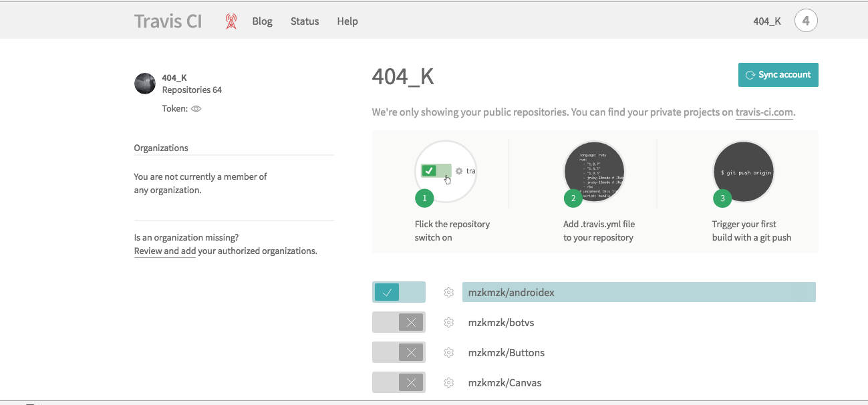Reveal the token using the eye icon
The width and height of the screenshot is (868, 405).
pyautogui.click(x=196, y=108)
